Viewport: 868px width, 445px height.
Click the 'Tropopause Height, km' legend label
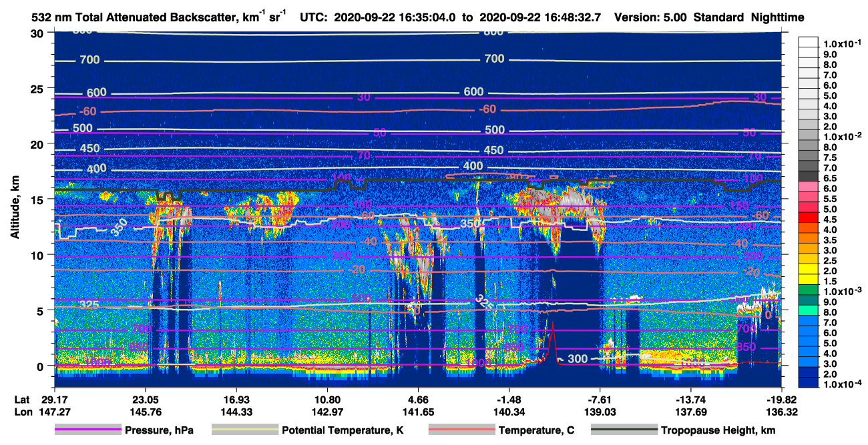(718, 430)
